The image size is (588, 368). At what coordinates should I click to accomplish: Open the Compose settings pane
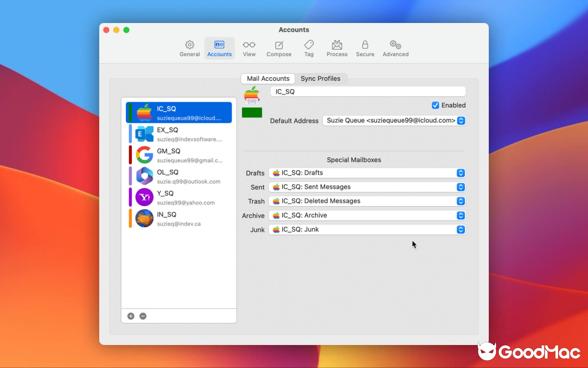tap(279, 48)
